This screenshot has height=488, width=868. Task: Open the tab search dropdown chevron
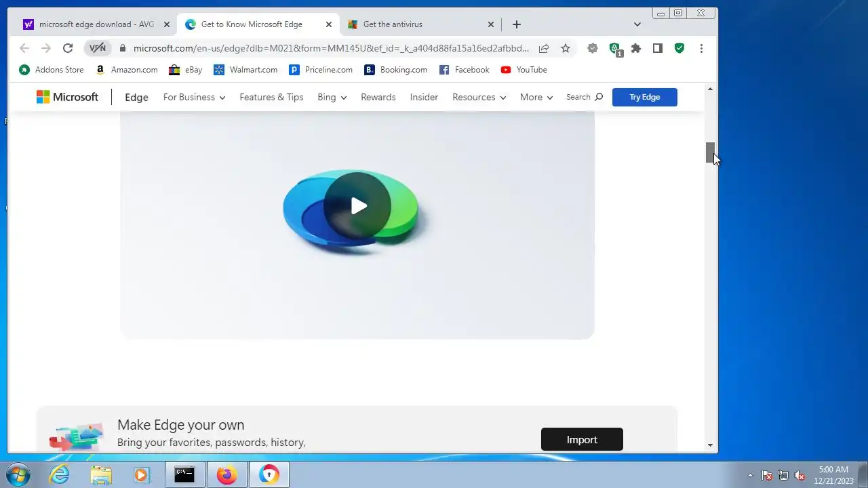(x=637, y=24)
